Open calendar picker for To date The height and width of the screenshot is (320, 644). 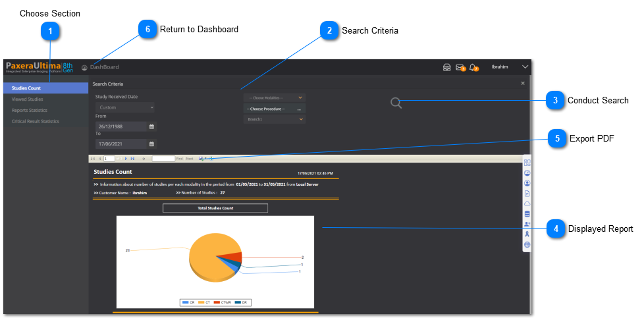point(151,144)
